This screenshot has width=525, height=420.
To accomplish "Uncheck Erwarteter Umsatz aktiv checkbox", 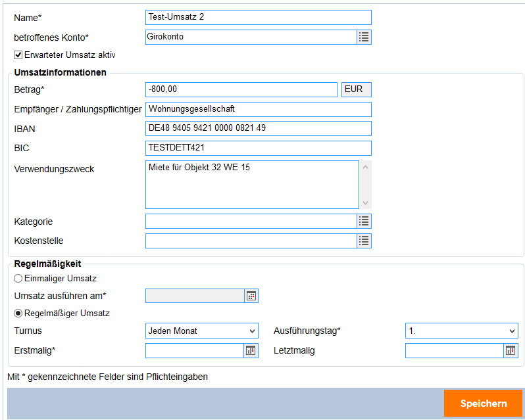I will (18, 55).
